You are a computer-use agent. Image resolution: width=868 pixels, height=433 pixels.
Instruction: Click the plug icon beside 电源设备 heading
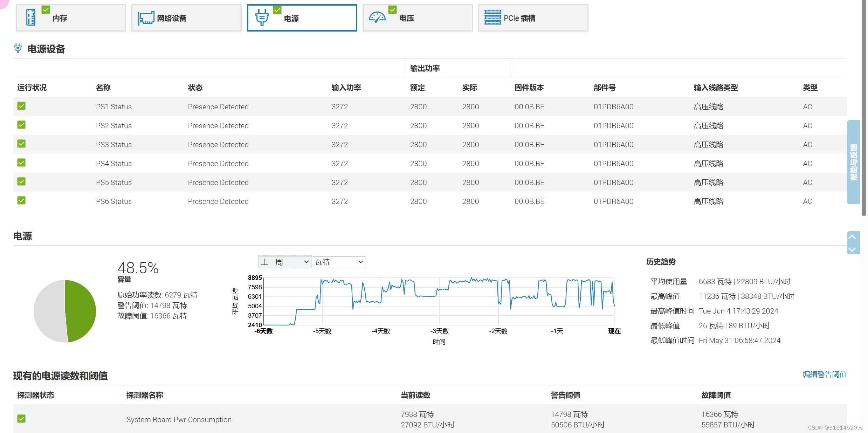coord(18,48)
